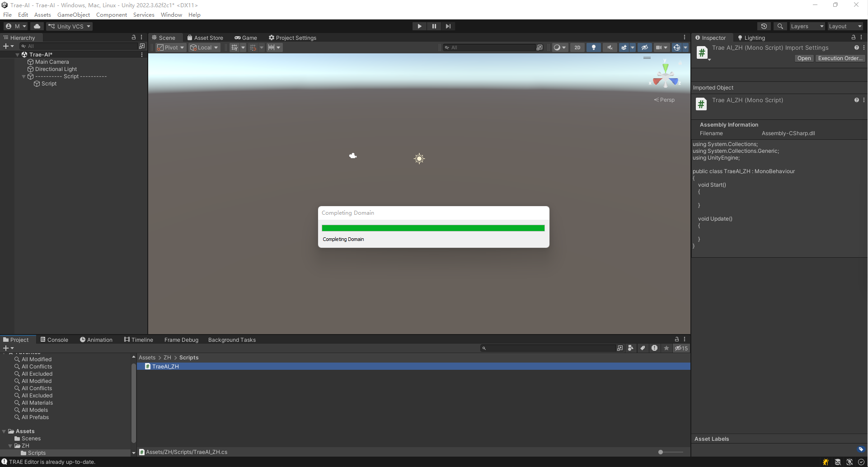The width and height of the screenshot is (868, 467).
Task: Click Search by Import Log Type icon
Action: [x=654, y=348]
